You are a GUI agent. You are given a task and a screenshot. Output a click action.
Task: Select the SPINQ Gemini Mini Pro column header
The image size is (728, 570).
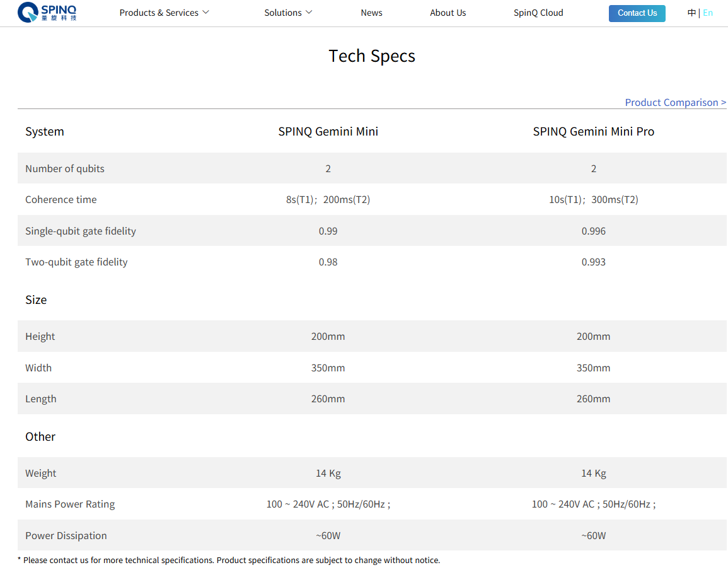593,132
